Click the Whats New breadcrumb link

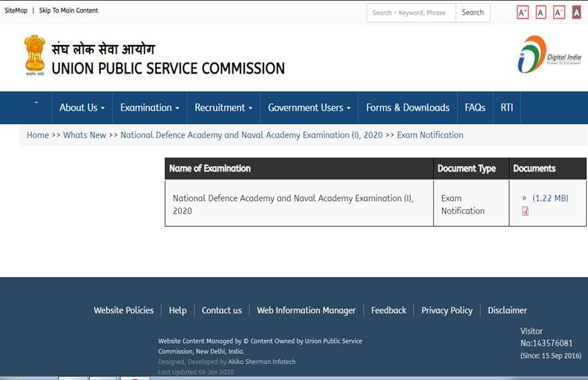click(84, 135)
